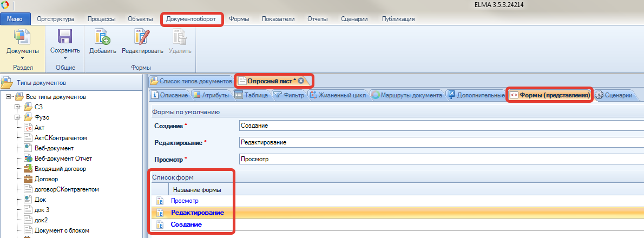Select the Создание form row
644x238 pixels.
point(187,224)
